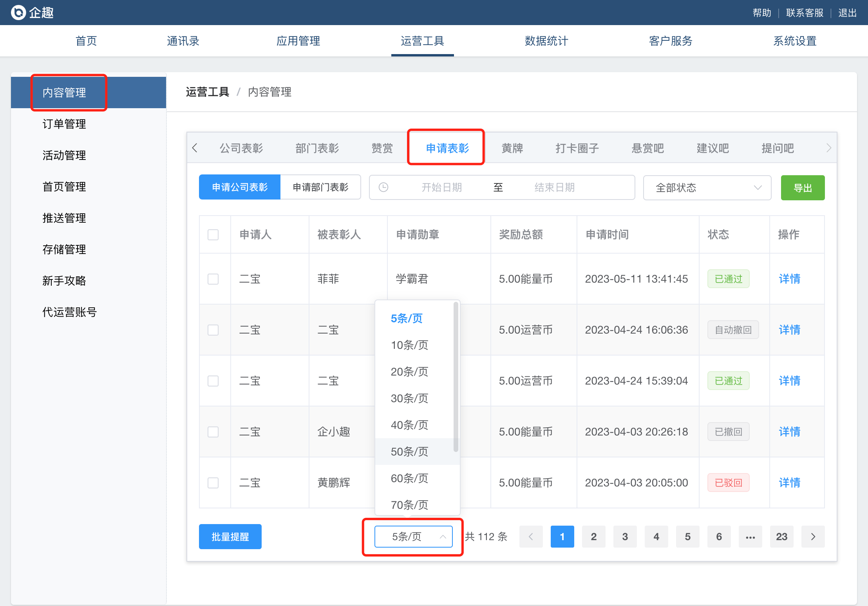868x606 pixels.
Task: Click the 企趣 logo icon
Action: (18, 13)
